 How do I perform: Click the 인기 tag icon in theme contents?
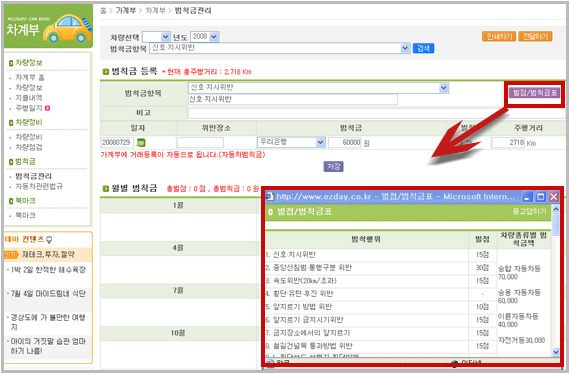(11, 255)
